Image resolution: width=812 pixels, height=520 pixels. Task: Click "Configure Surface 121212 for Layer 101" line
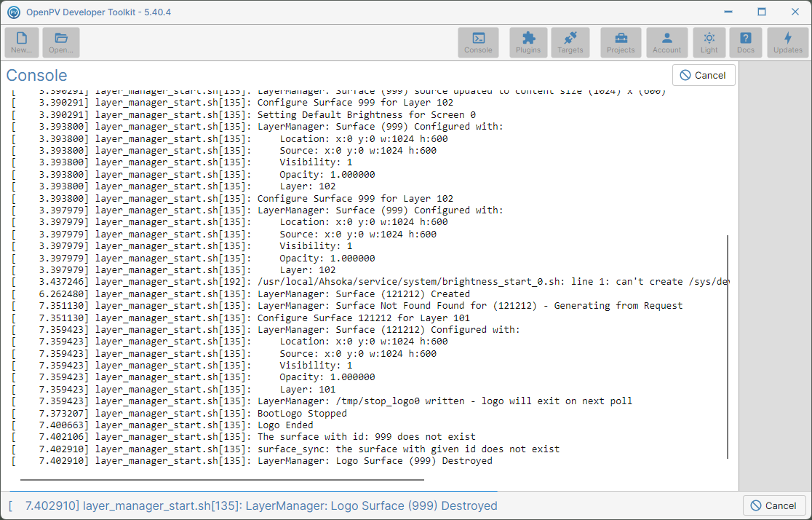(240, 318)
